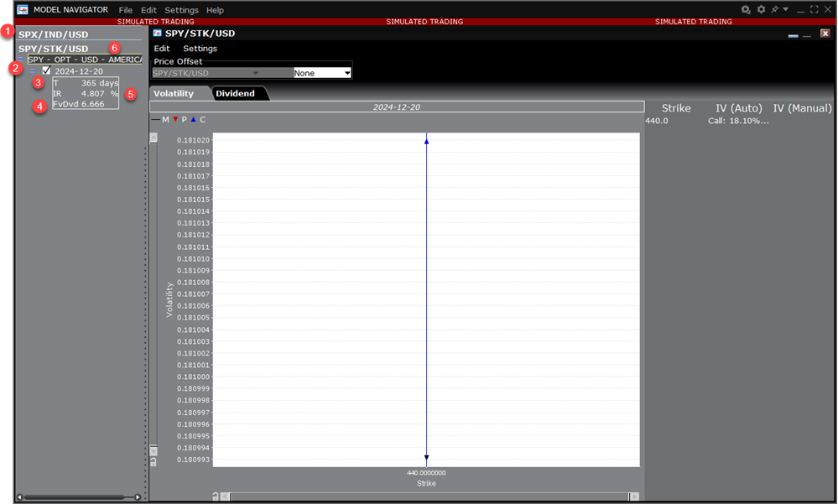Click the 2024-12-20 chart header bar

point(397,107)
